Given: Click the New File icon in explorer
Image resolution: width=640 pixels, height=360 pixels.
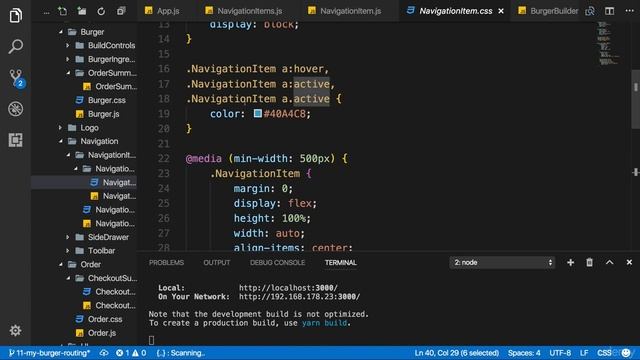Looking at the screenshot, I should 62,11.
